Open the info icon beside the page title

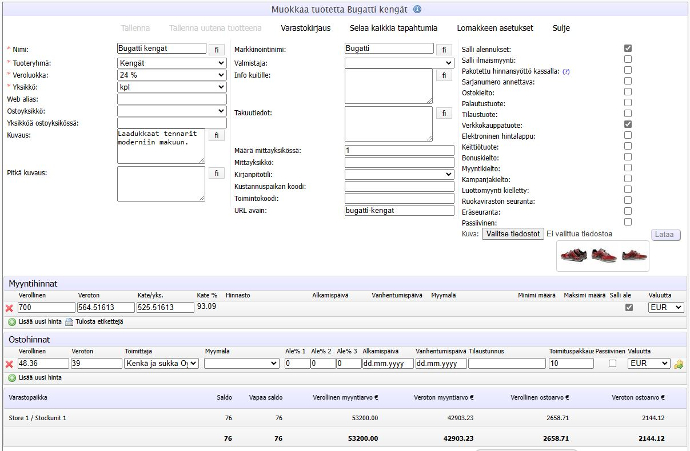click(x=417, y=9)
